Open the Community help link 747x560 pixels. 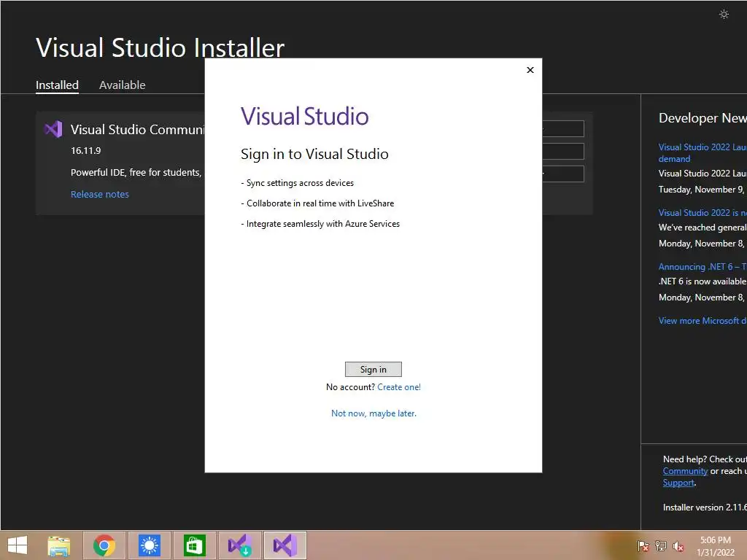click(x=685, y=471)
